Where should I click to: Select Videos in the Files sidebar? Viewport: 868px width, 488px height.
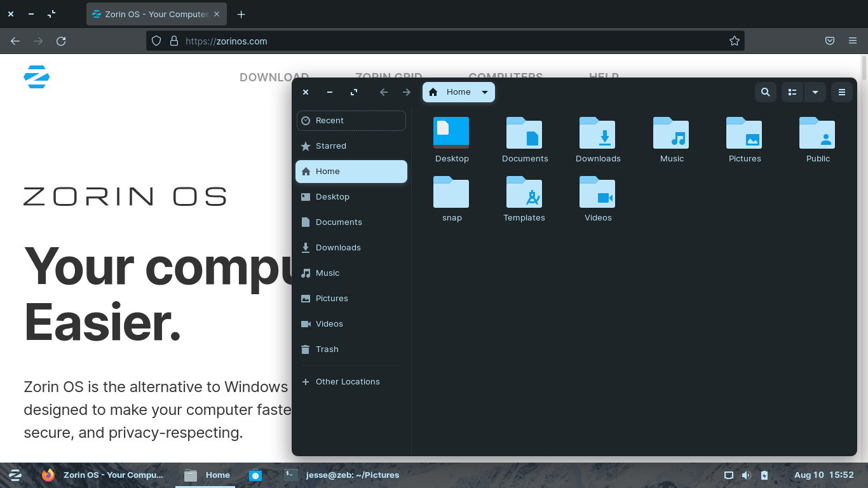click(351, 324)
